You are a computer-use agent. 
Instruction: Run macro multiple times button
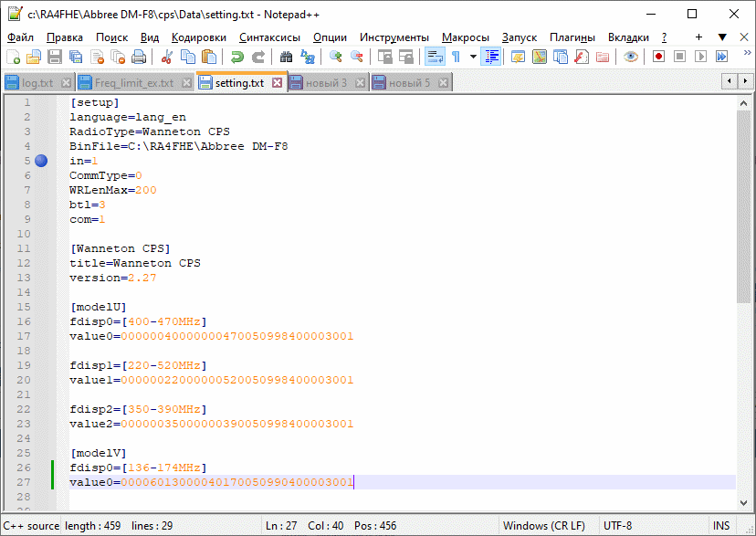point(721,57)
